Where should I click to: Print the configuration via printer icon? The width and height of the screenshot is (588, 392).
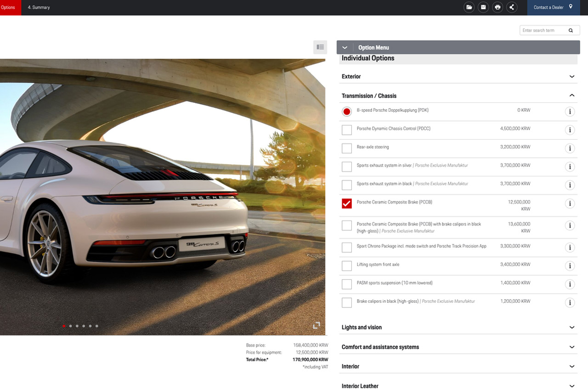coord(498,7)
